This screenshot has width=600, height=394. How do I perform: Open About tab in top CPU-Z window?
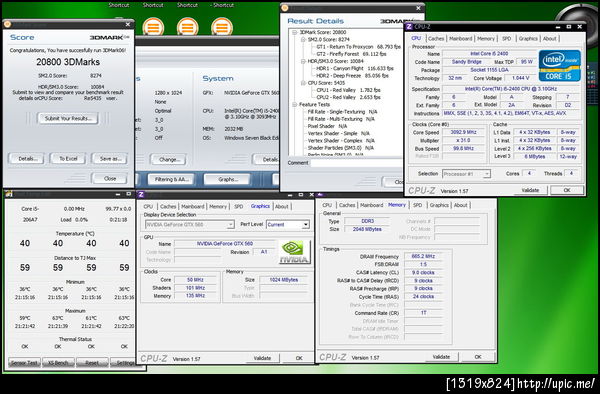pos(550,39)
